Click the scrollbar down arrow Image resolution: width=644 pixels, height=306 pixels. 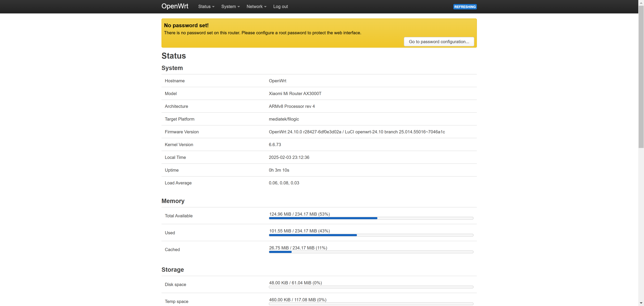click(641, 303)
